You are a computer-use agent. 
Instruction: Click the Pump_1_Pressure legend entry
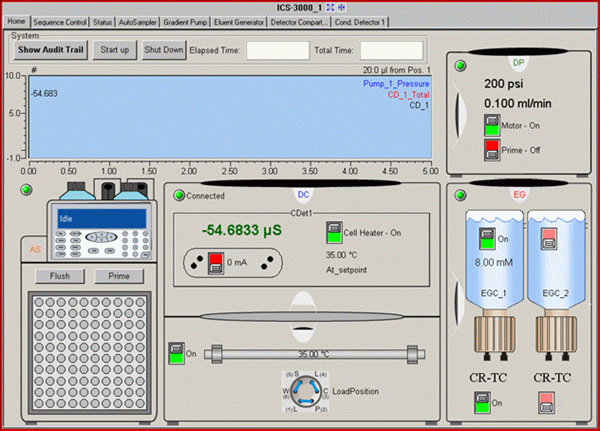click(x=396, y=83)
